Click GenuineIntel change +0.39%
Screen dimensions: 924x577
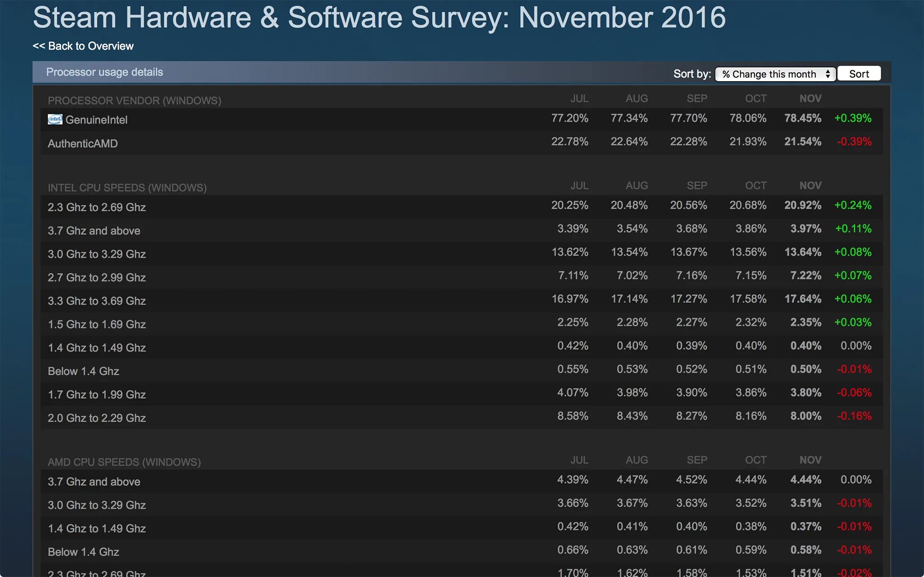coord(853,118)
